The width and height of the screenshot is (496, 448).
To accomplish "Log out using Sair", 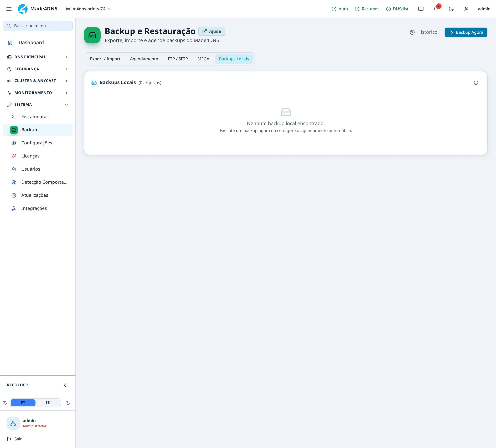I will [14, 439].
